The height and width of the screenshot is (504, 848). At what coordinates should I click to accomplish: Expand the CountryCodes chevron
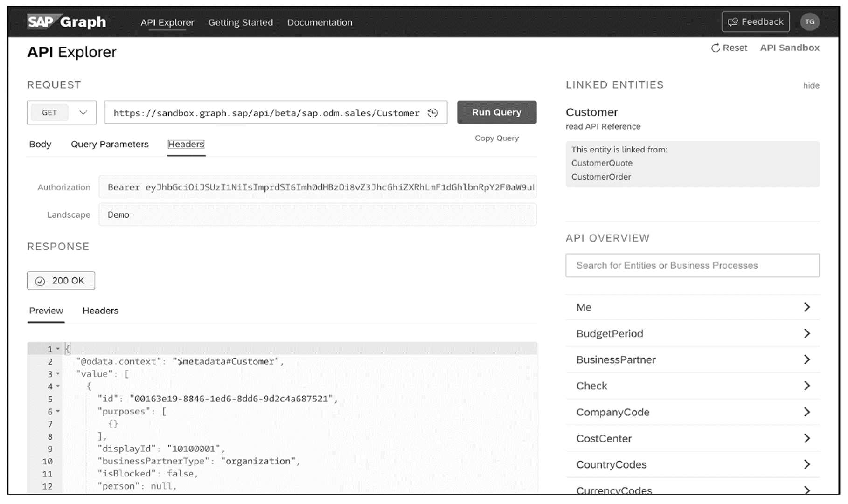click(807, 464)
